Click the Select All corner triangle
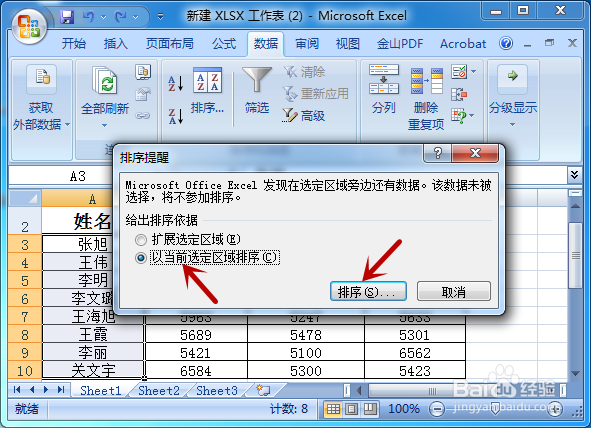Viewport: 591px width, 428px height. [25, 198]
